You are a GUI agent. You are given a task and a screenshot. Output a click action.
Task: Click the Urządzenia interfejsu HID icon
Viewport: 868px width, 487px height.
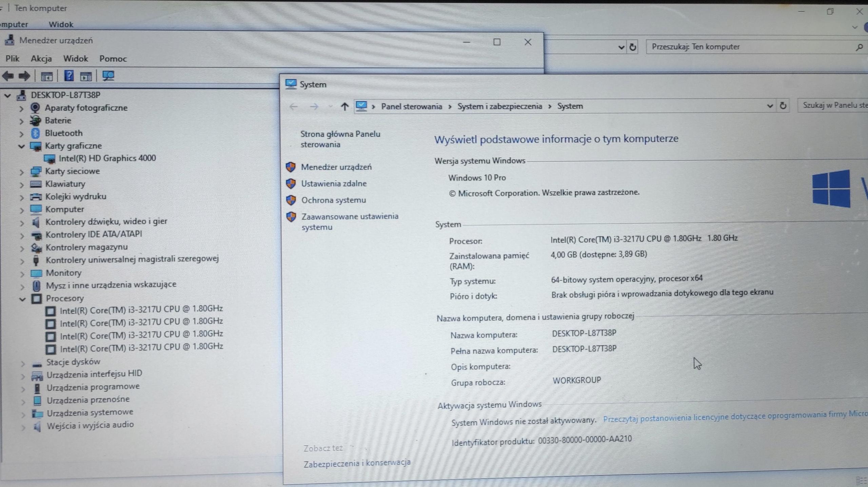point(37,376)
